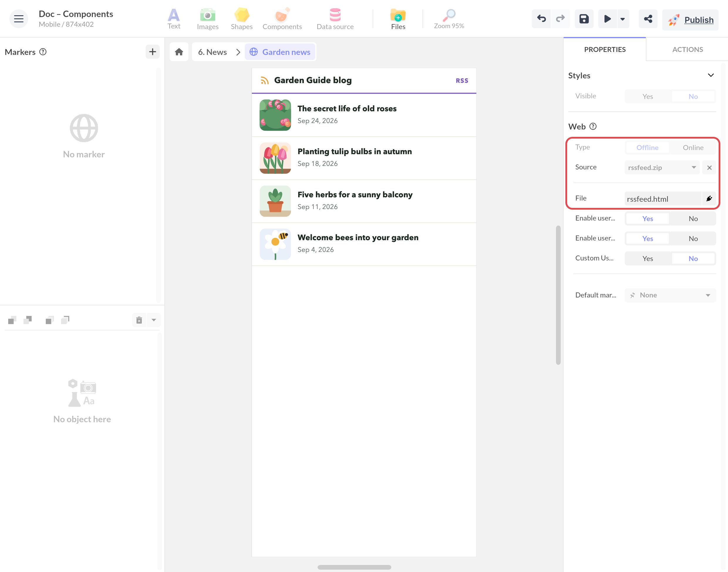Switch to the PROPERTIES tab
The image size is (728, 572).
point(604,49)
